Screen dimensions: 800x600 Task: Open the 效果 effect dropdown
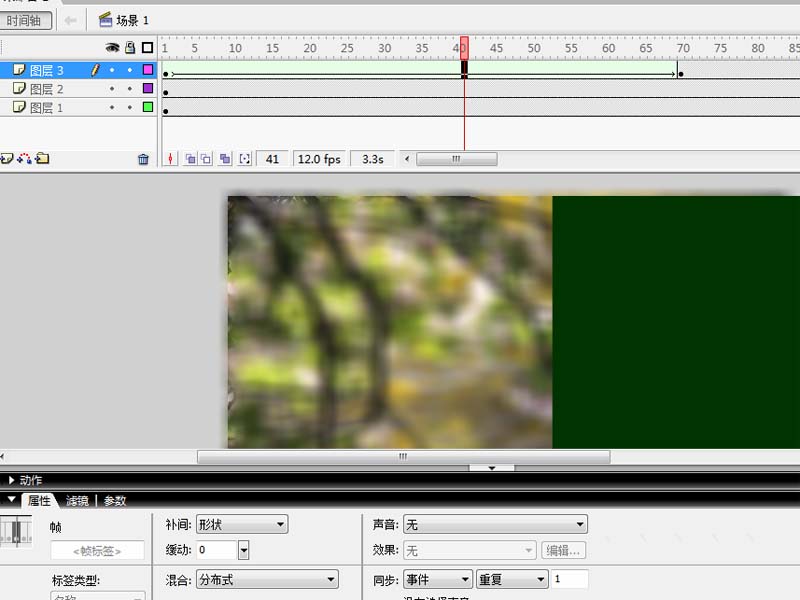point(469,551)
